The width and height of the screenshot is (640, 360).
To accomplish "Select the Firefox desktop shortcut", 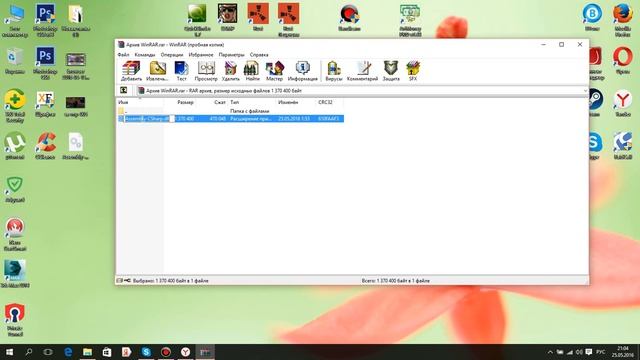I will pos(623,20).
